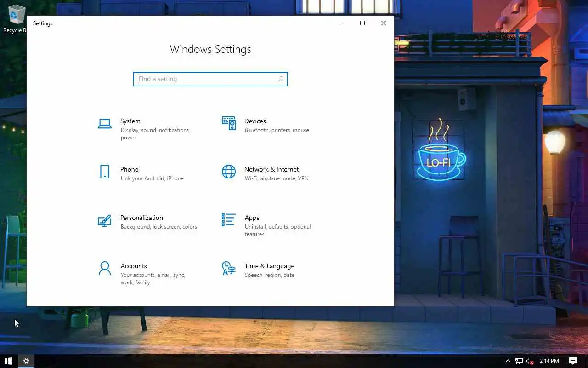The image size is (588, 368).
Task: Open the Network & Internet globe icon
Action: click(229, 172)
